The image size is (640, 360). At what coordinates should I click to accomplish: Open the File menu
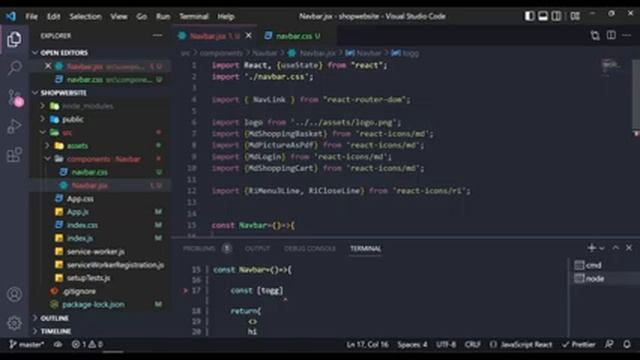click(31, 16)
